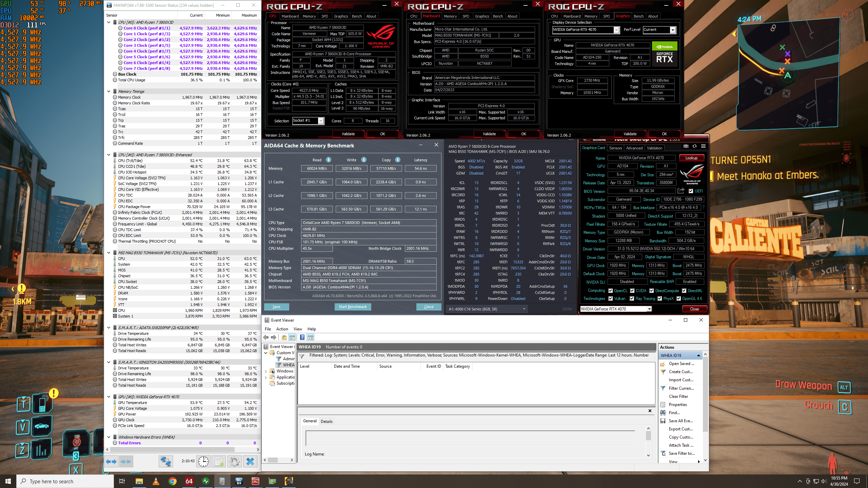Click HWiNFO log file with plus icon
This screenshot has height=488, width=868.
(x=219, y=461)
